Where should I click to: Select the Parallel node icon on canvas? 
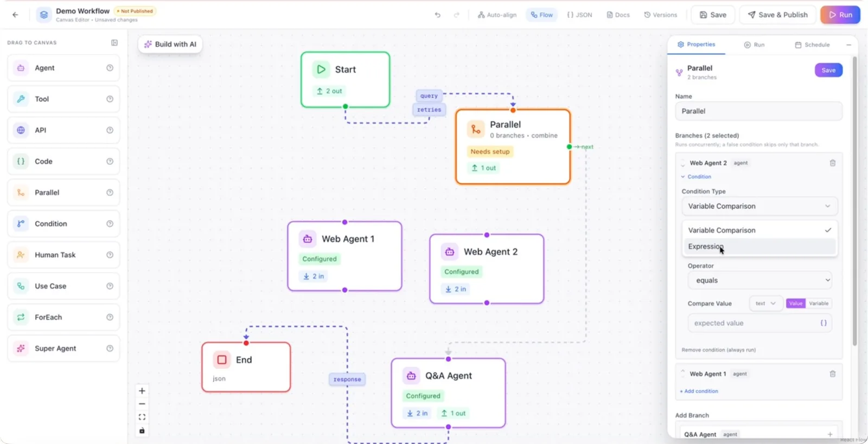tap(476, 129)
